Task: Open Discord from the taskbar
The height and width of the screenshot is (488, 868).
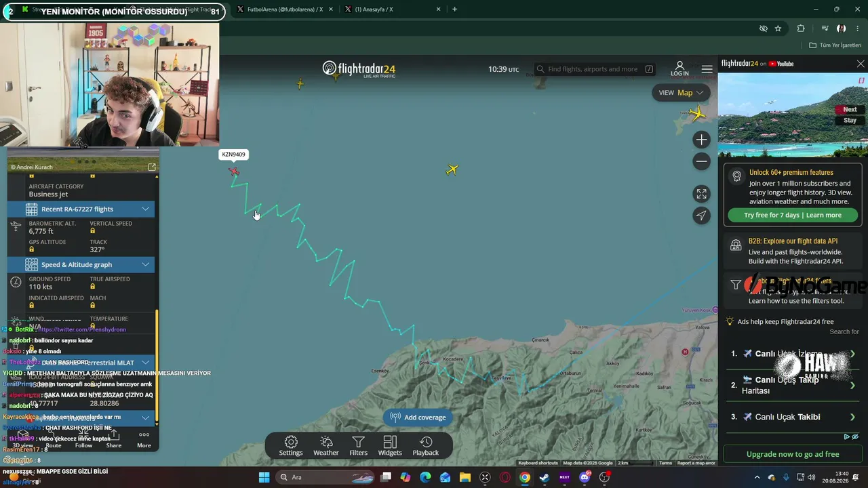Action: tap(585, 477)
